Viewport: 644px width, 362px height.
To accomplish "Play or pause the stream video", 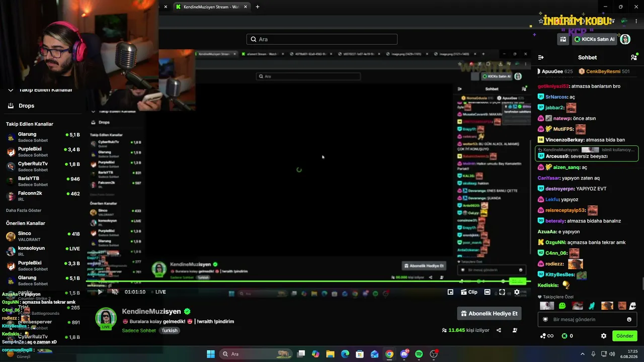I will tap(100, 292).
